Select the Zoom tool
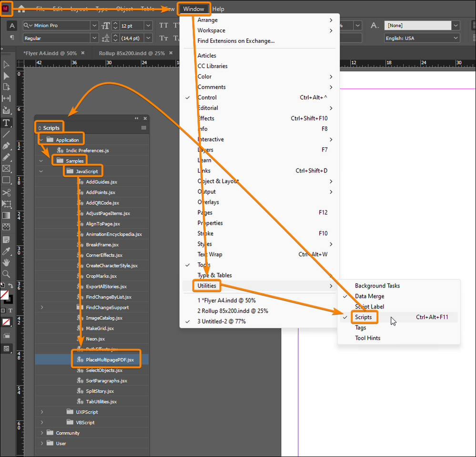Image resolution: width=476 pixels, height=457 pixels. (x=6, y=274)
